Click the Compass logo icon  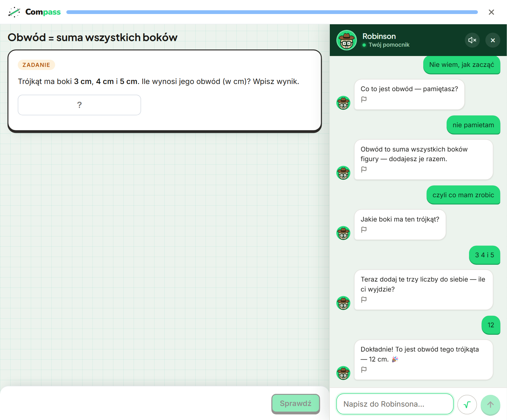(x=14, y=12)
